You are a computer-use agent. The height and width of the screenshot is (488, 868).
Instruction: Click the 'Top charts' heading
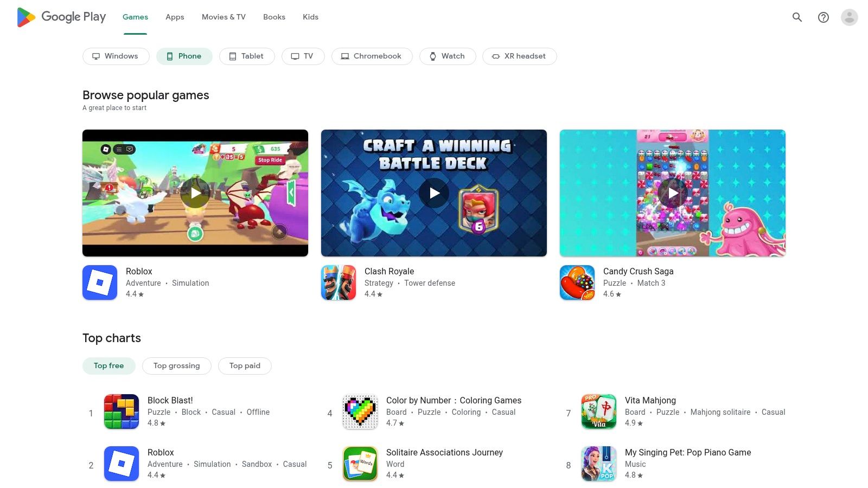coord(112,338)
